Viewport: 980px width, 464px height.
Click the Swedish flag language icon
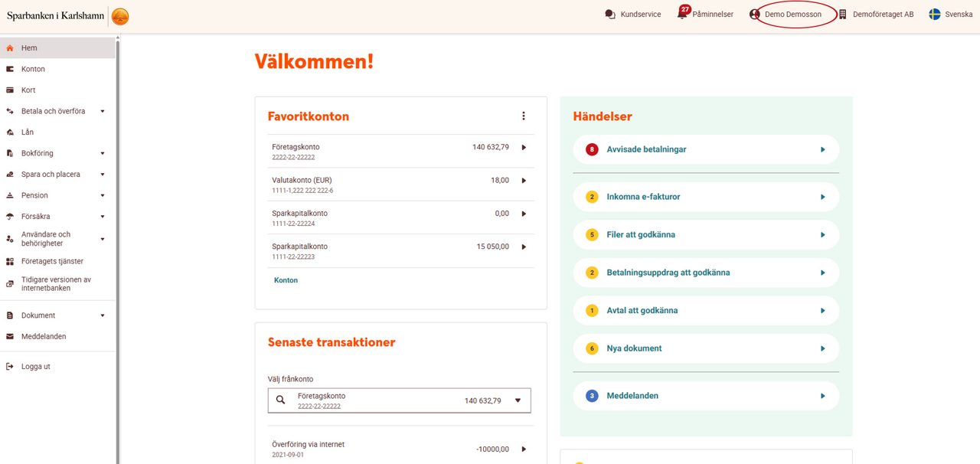935,15
